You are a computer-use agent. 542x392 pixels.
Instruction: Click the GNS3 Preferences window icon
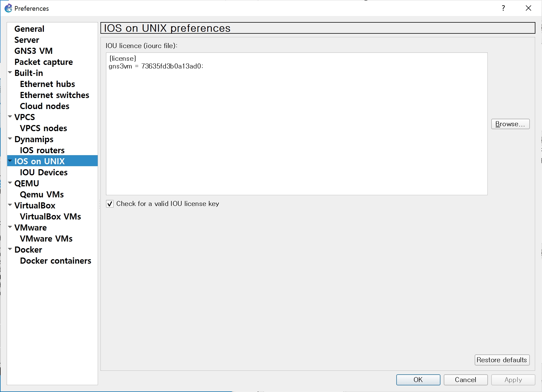8,8
